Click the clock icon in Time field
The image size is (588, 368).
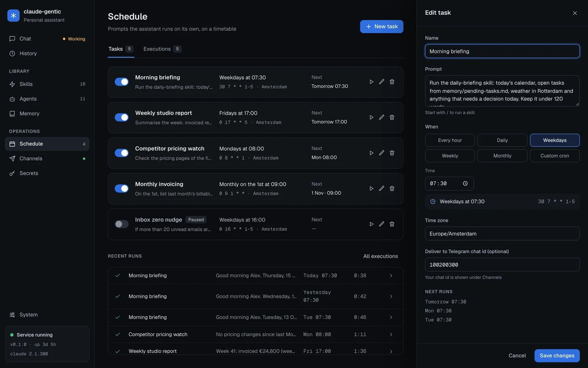465,184
